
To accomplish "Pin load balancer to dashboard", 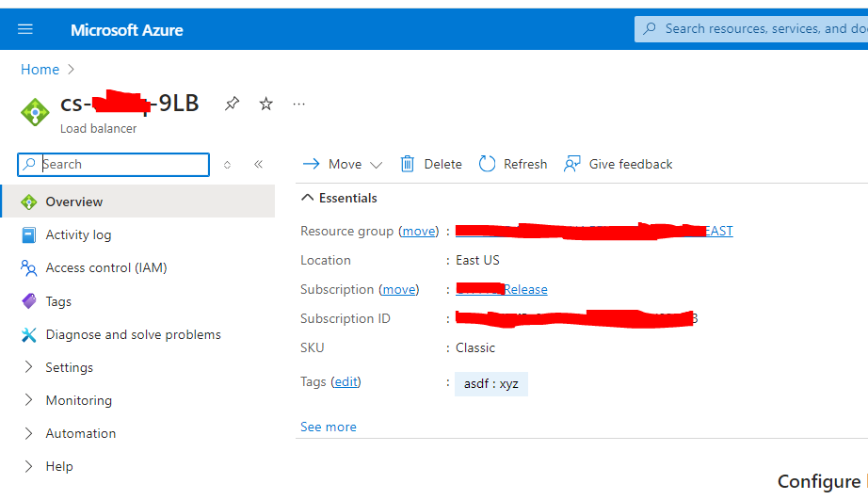I will click(232, 104).
